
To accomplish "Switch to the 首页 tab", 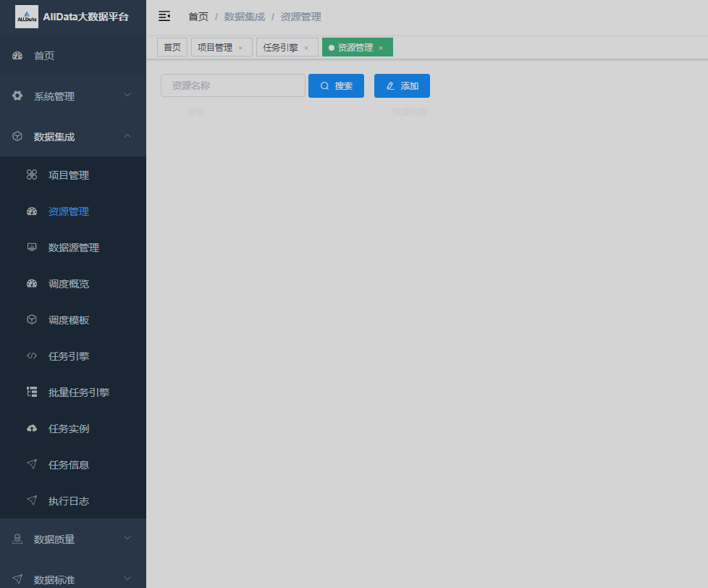I will (x=172, y=48).
